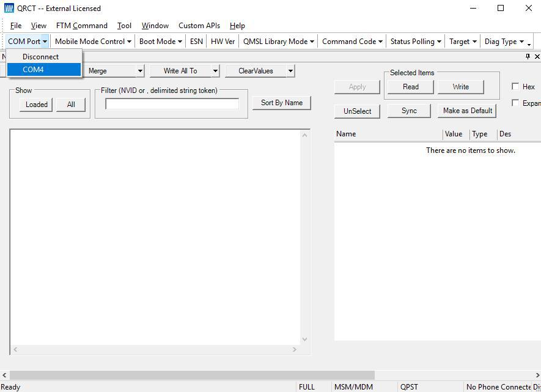Click the HW Ver toolbar button

tap(223, 42)
